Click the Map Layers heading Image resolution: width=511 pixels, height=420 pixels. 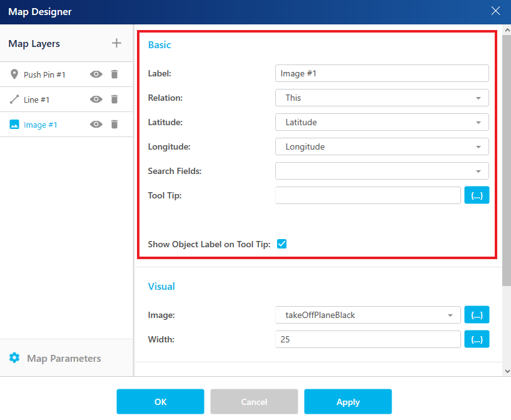pos(34,44)
